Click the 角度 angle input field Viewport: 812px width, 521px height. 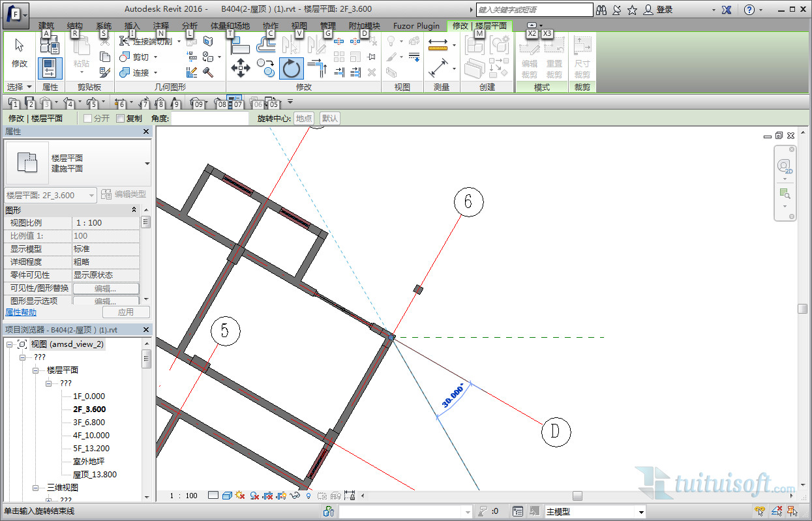pos(210,119)
